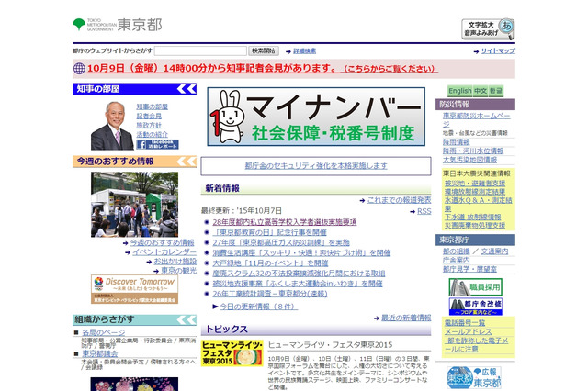Open the 下水道 放射線情報 link
The height and width of the screenshot is (391, 588).
click(x=472, y=217)
